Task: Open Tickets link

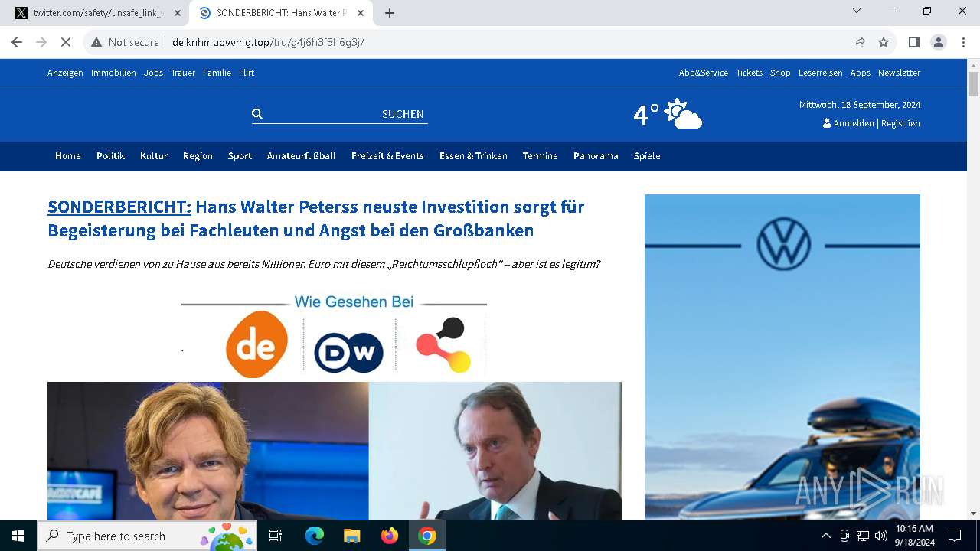Action: coord(749,73)
